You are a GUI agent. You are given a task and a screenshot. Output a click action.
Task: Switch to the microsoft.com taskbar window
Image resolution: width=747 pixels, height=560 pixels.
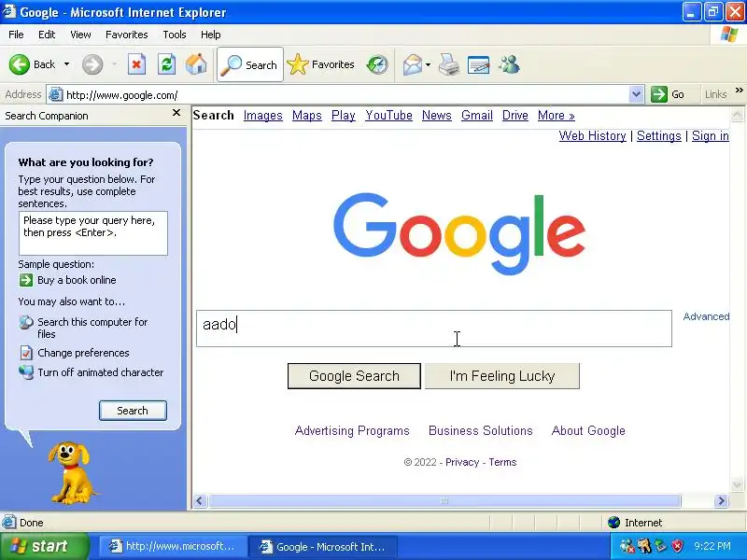click(x=172, y=547)
